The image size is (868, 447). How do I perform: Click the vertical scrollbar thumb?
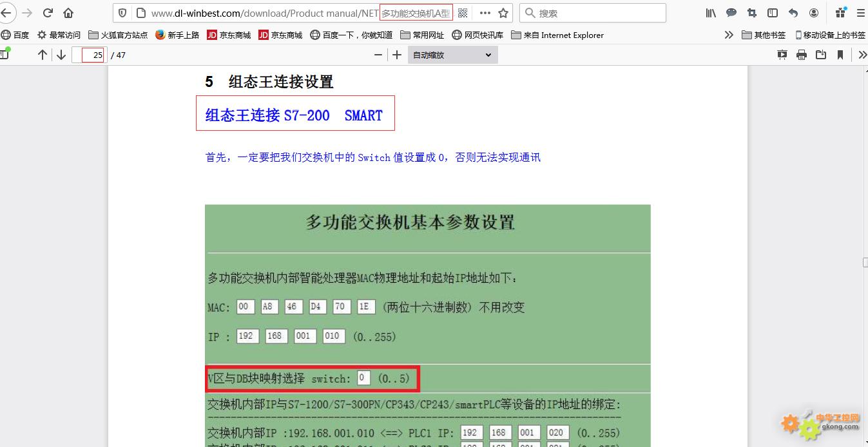coord(865,262)
